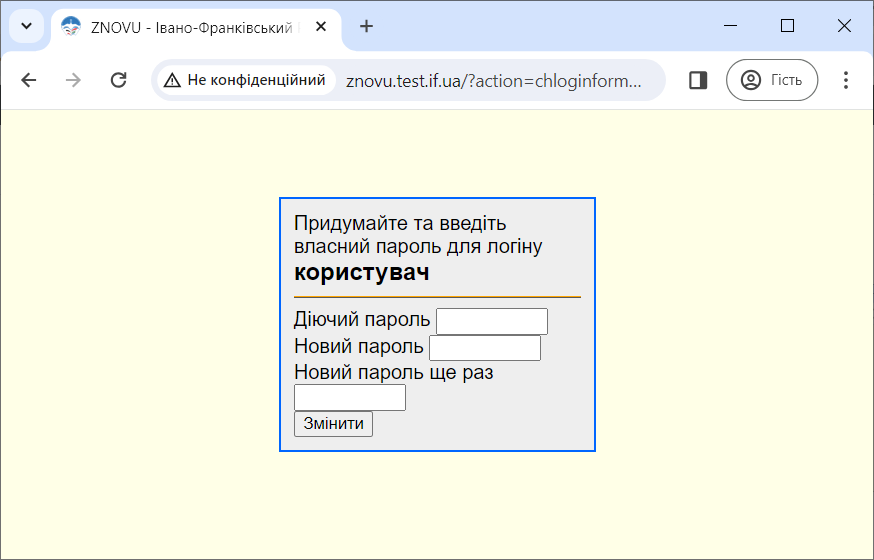
Task: Focus the znovu.test.if.ua address bar
Action: pos(493,80)
